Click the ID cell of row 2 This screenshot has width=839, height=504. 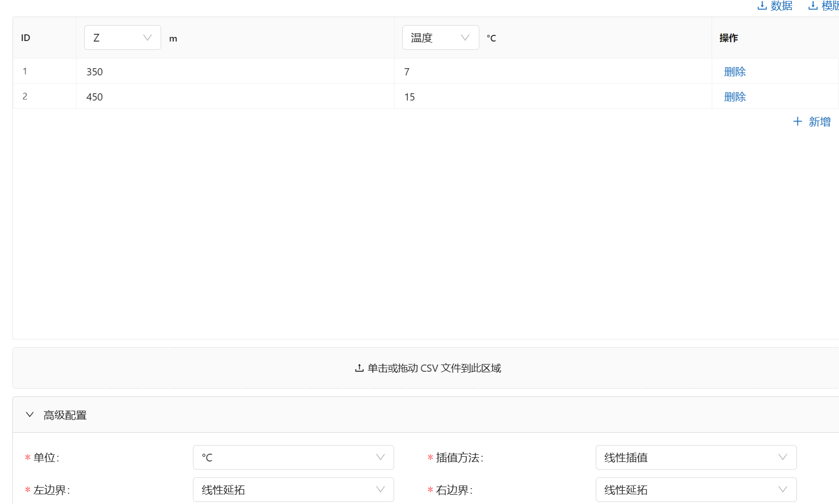[x=45, y=96]
